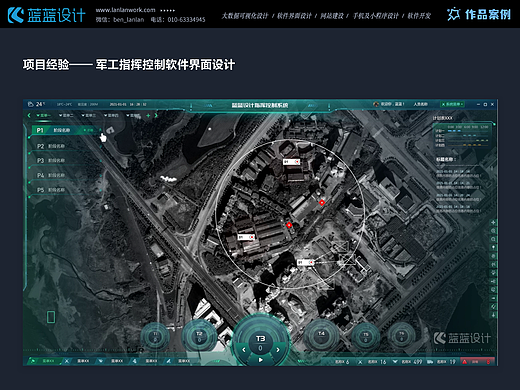Click the status counter showing 6

point(342,362)
